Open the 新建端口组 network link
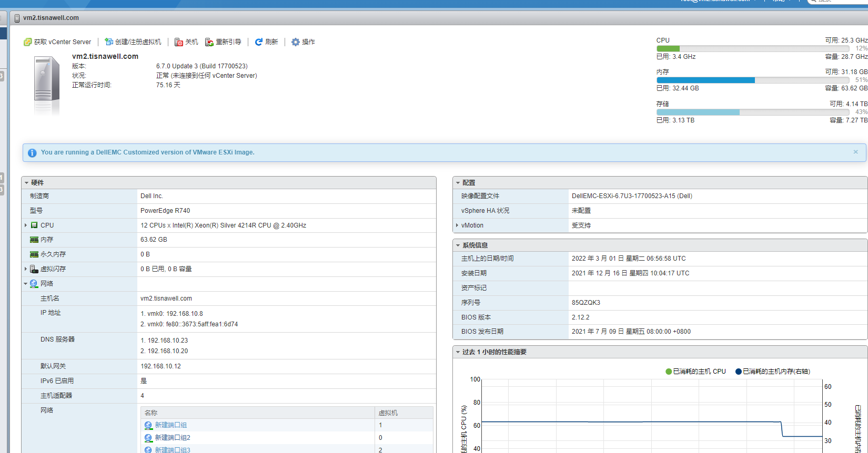This screenshot has width=868, height=453. click(170, 425)
